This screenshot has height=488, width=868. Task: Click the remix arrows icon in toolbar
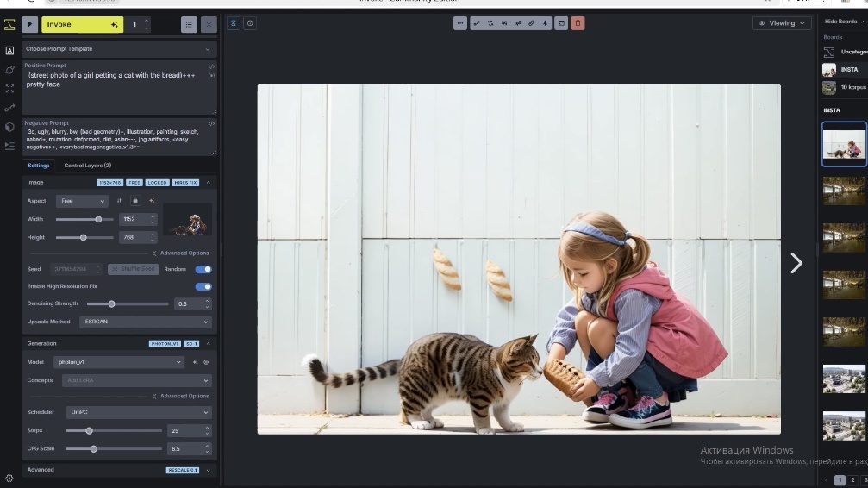pyautogui.click(x=490, y=23)
